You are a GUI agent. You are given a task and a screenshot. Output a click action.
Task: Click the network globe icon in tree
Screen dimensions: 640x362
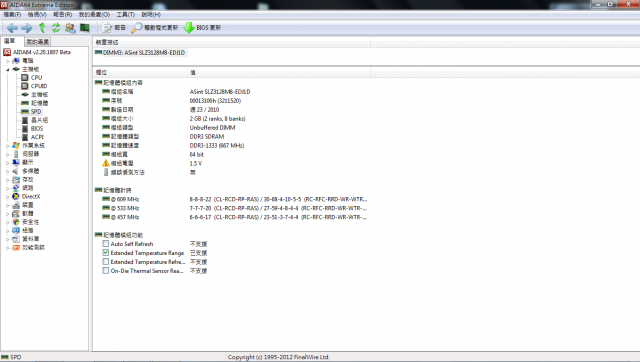pyautogui.click(x=16, y=188)
